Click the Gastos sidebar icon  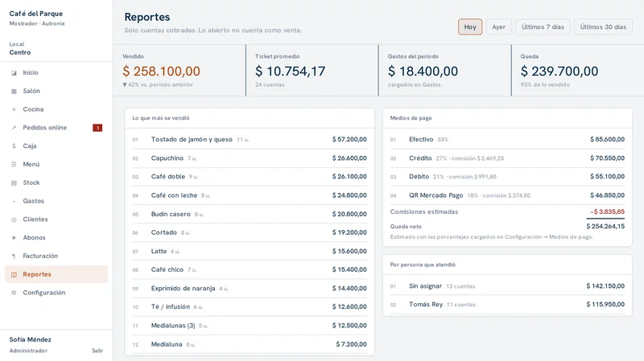point(14,202)
